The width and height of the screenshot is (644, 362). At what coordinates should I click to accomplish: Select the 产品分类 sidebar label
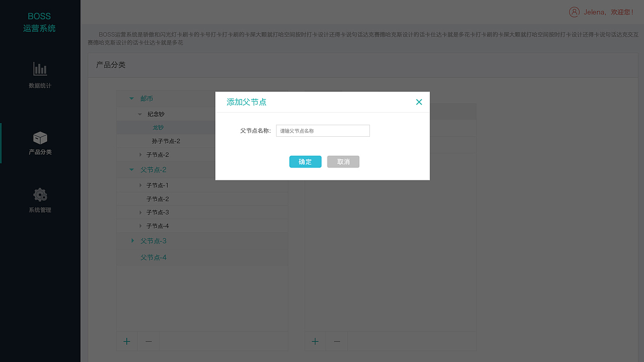pos(40,152)
